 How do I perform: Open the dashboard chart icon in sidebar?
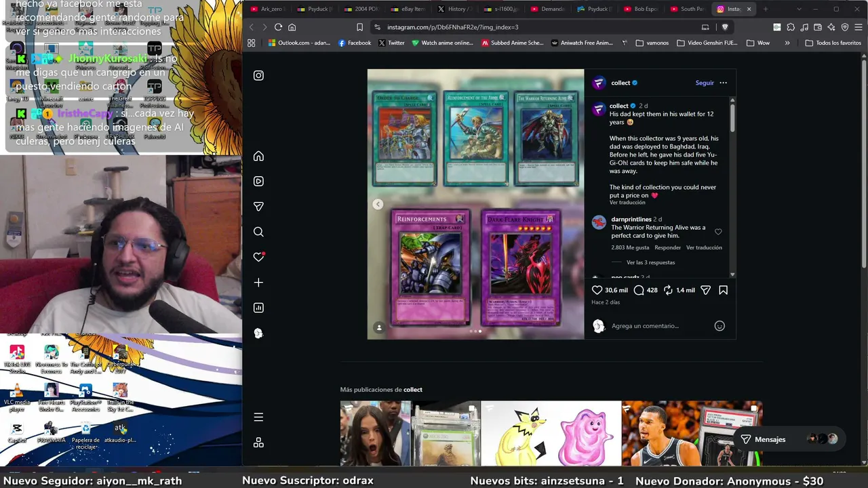point(258,308)
